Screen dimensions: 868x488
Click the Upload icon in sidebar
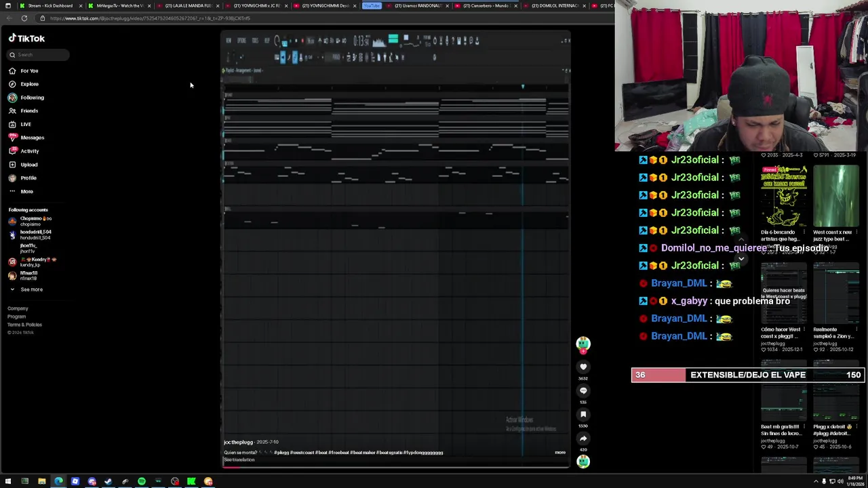point(12,165)
